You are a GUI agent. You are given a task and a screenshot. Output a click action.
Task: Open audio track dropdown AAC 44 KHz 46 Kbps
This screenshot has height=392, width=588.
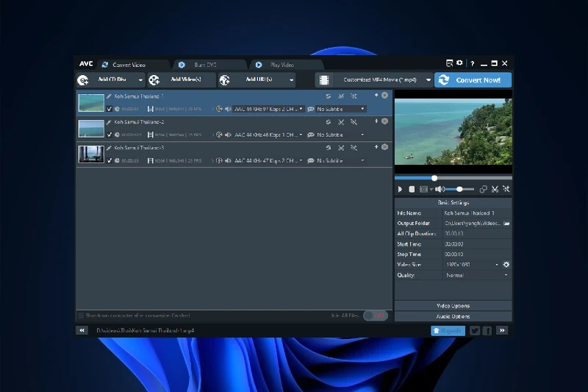click(268, 135)
